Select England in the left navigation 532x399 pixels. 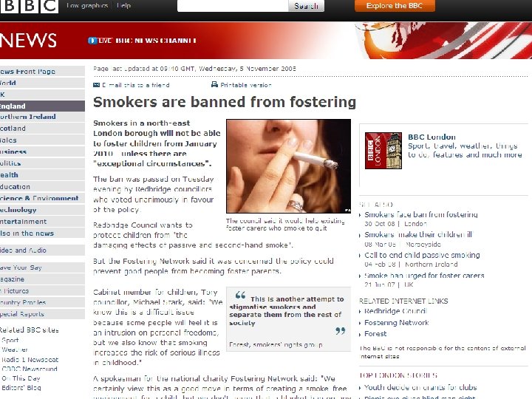42,106
